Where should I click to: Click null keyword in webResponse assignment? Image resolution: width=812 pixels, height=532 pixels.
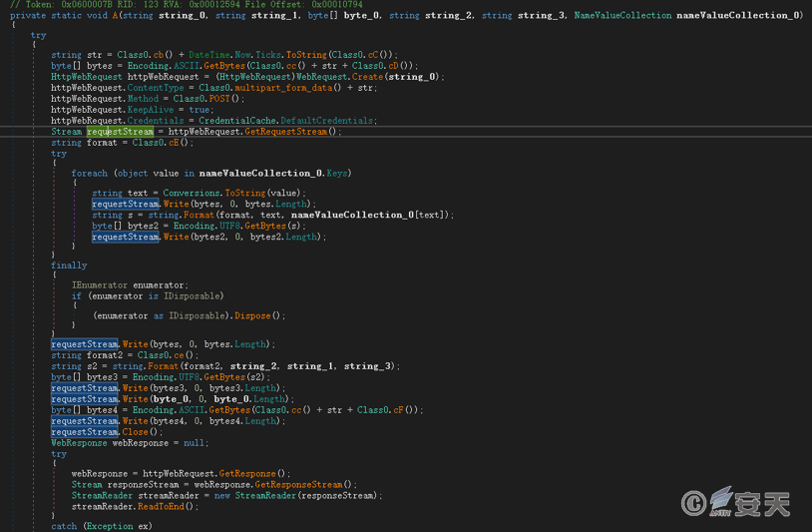tap(194, 443)
